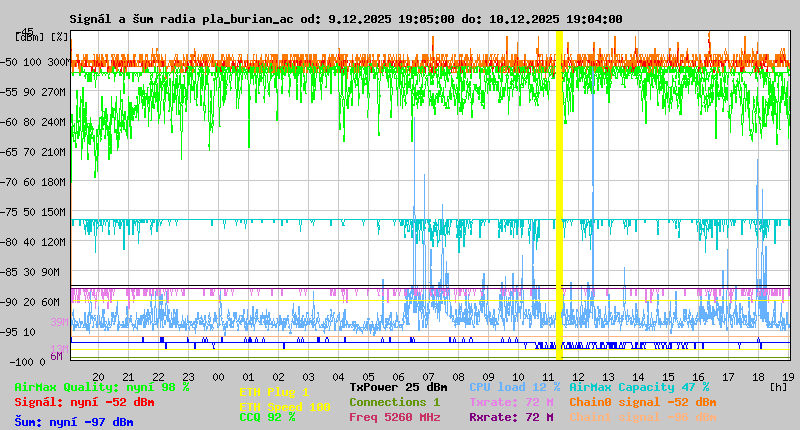Image resolution: width=800 pixels, height=430 pixels.
Task: Select the 'AirMax Quality' legend entry
Action: 101,387
